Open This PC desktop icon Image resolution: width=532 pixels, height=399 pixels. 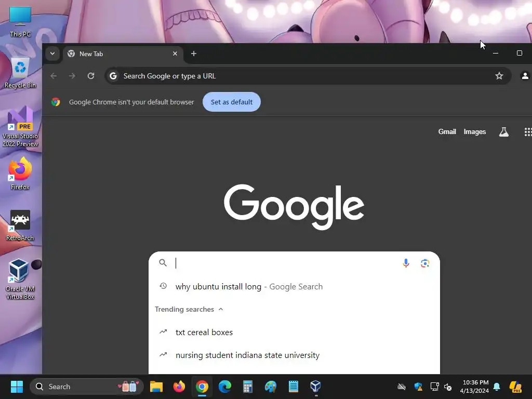point(20,22)
